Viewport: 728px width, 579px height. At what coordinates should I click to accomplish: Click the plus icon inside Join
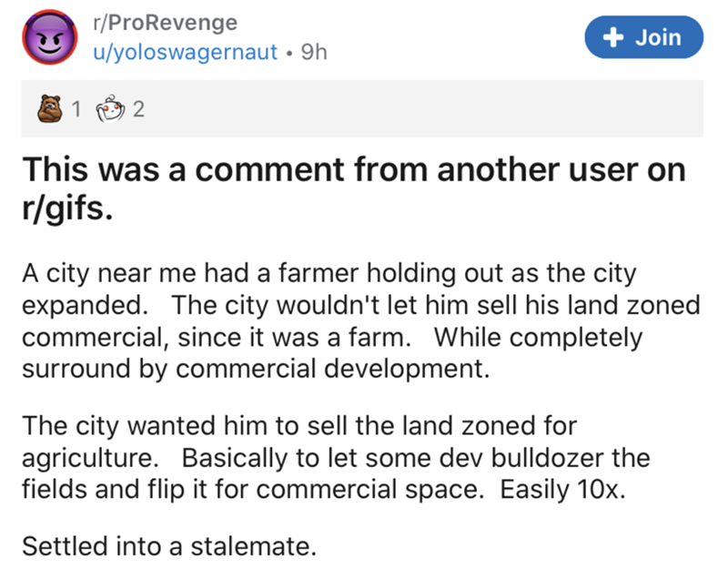click(613, 37)
